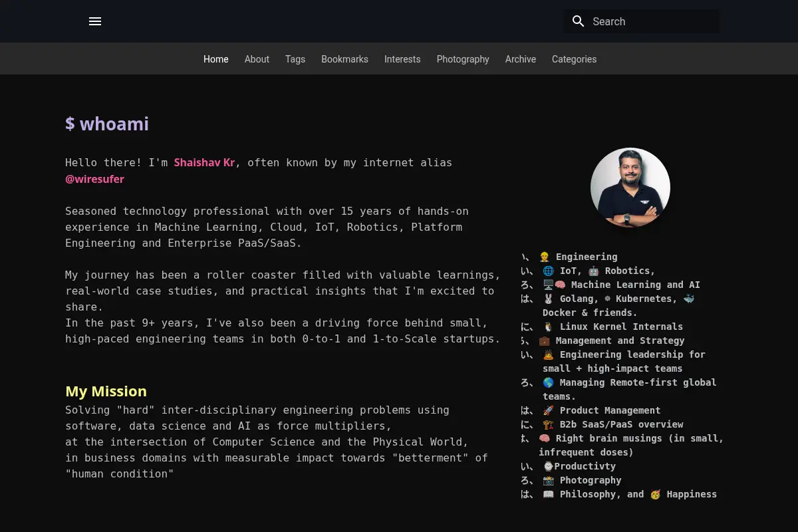The height and width of the screenshot is (532, 798).
Task: Click the penguin emoji beside Linux Kernel
Action: tap(549, 327)
